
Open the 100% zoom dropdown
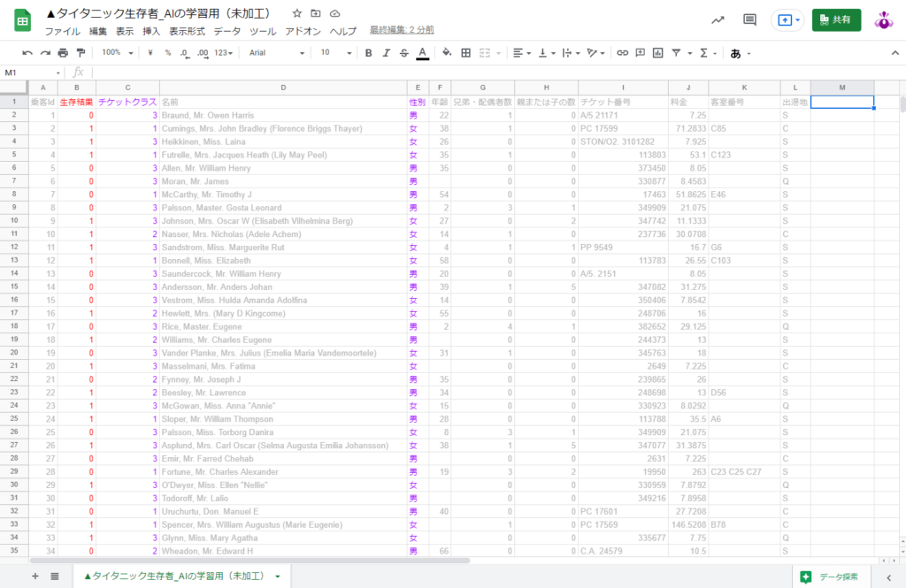tap(117, 53)
